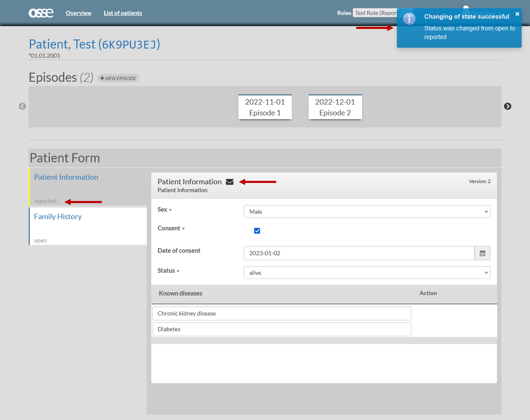Click the Changing of state successful title
The height and width of the screenshot is (420, 530).
tap(466, 16)
